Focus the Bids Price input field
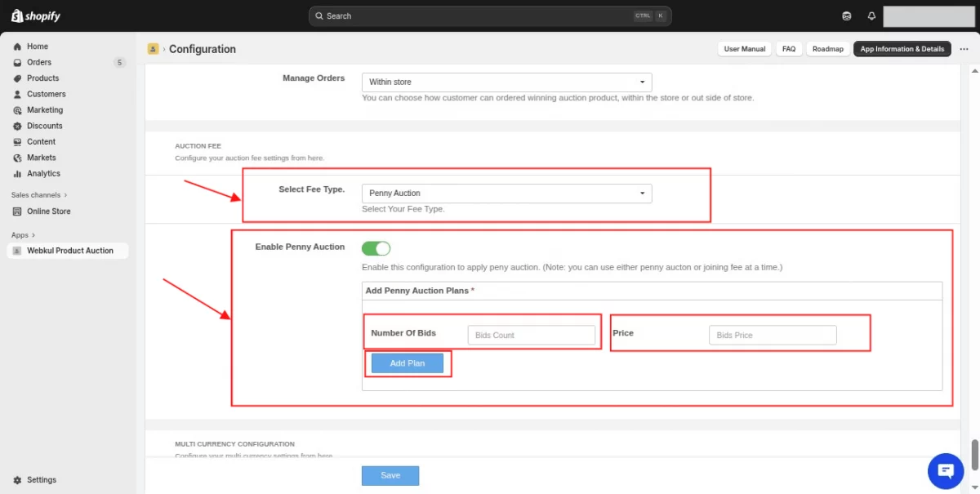 [773, 335]
